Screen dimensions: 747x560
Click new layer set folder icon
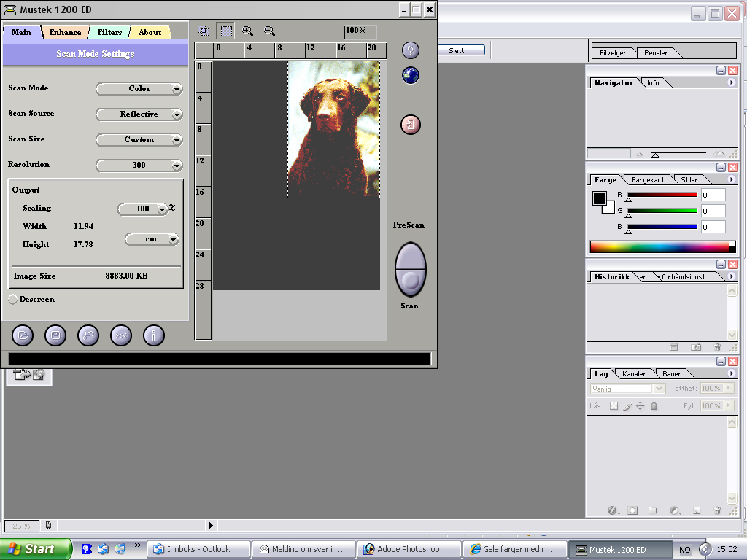(653, 510)
